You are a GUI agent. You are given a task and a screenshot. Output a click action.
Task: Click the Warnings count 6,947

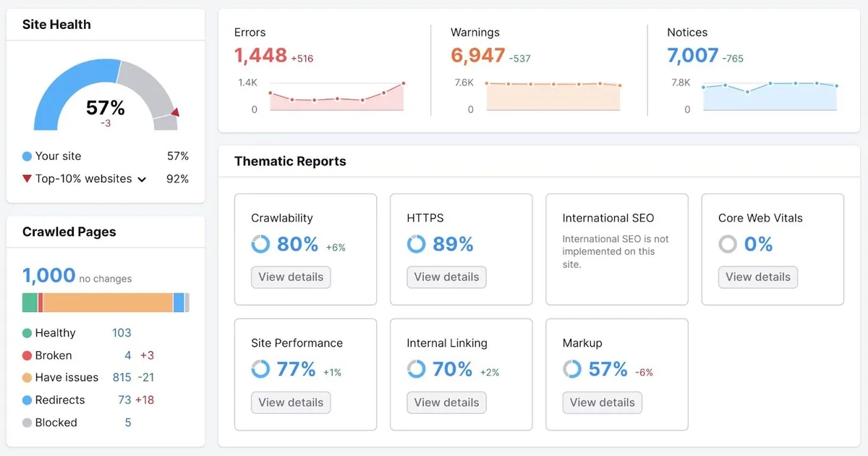tap(477, 56)
